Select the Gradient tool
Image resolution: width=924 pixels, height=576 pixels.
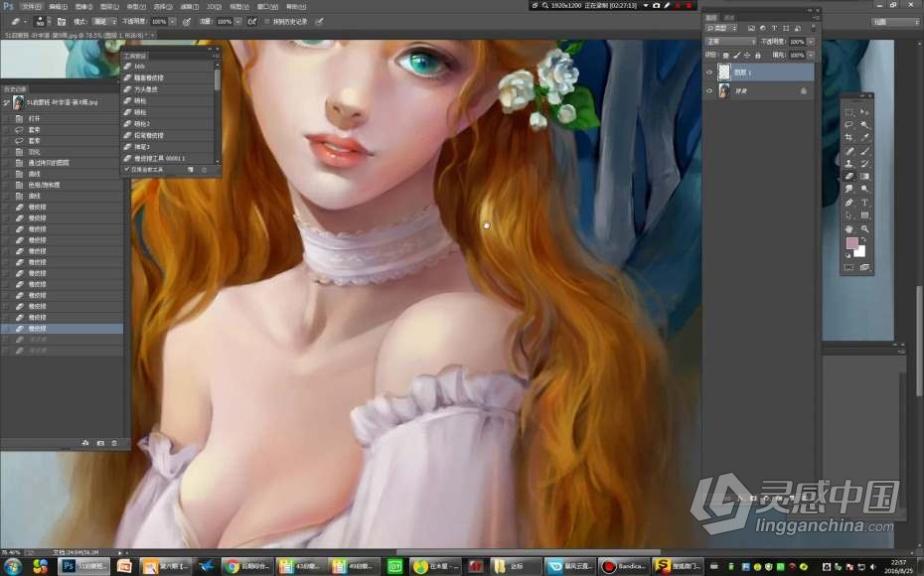864,176
